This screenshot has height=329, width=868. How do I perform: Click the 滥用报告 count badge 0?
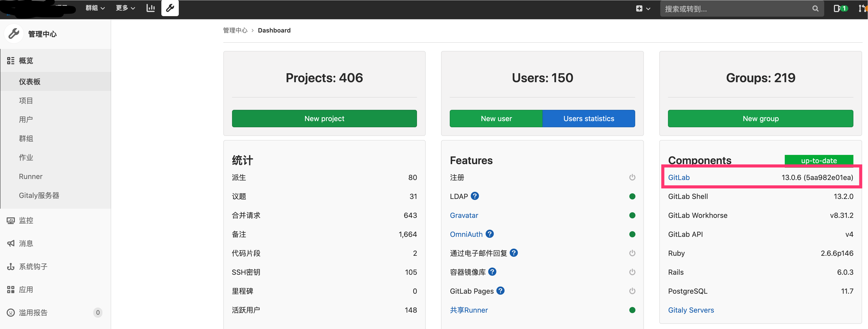tap(98, 313)
